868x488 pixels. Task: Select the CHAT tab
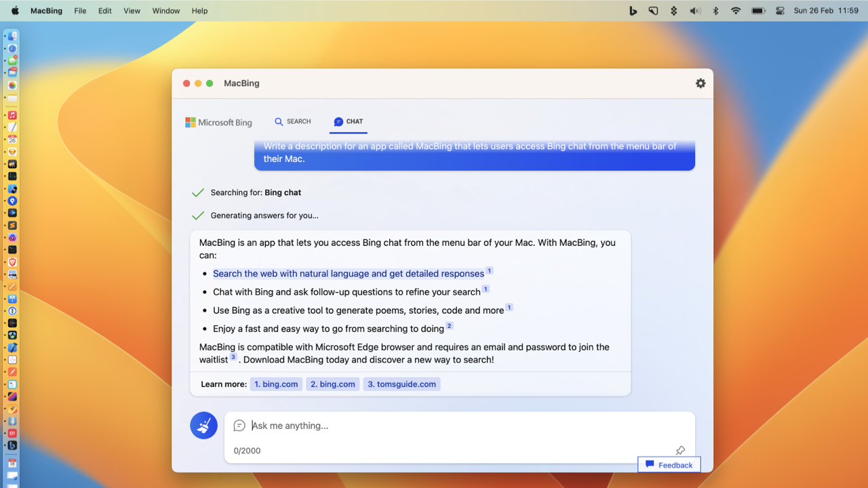[349, 121]
